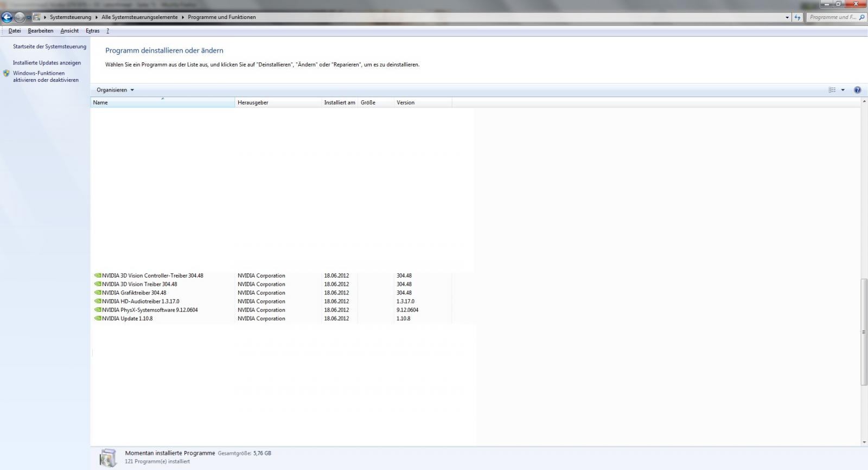Screen dimensions: 868x470
Task: Click NVIDIA icon of HD-Audiotreiber row
Action: pos(98,301)
